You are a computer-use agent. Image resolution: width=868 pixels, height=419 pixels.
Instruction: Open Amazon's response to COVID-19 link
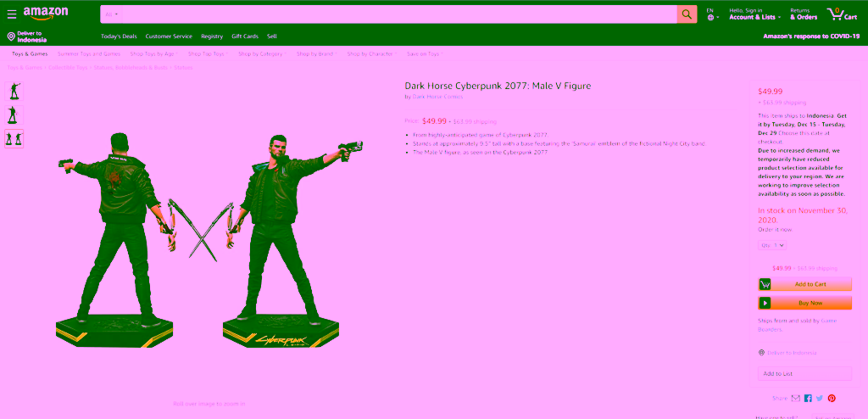coord(811,36)
